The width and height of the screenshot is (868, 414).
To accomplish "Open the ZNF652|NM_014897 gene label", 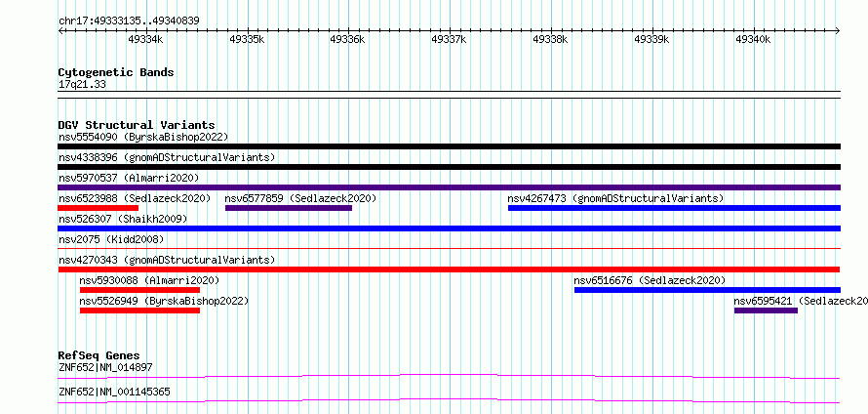I will (105, 367).
